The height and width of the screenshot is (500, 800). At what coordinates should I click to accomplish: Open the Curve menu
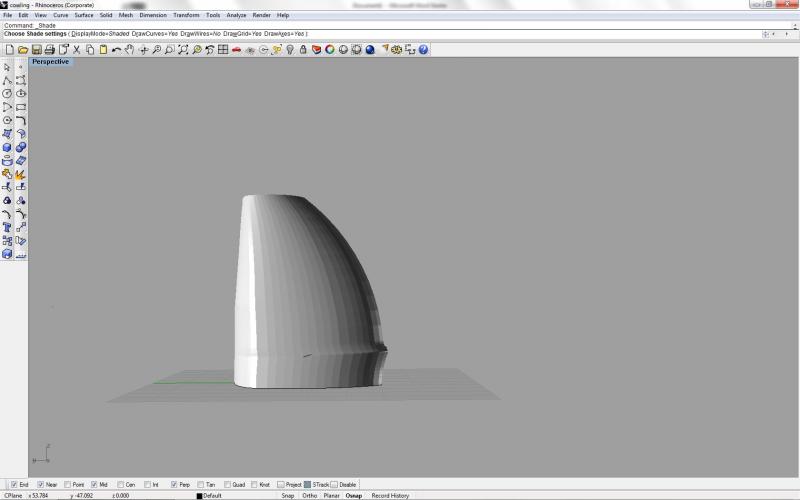click(61, 15)
